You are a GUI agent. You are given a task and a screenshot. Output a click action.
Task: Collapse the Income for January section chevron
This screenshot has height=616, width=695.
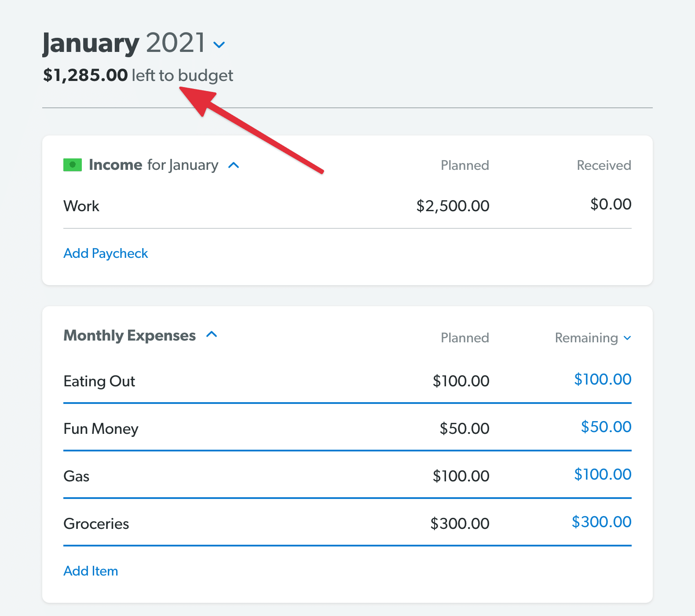234,165
